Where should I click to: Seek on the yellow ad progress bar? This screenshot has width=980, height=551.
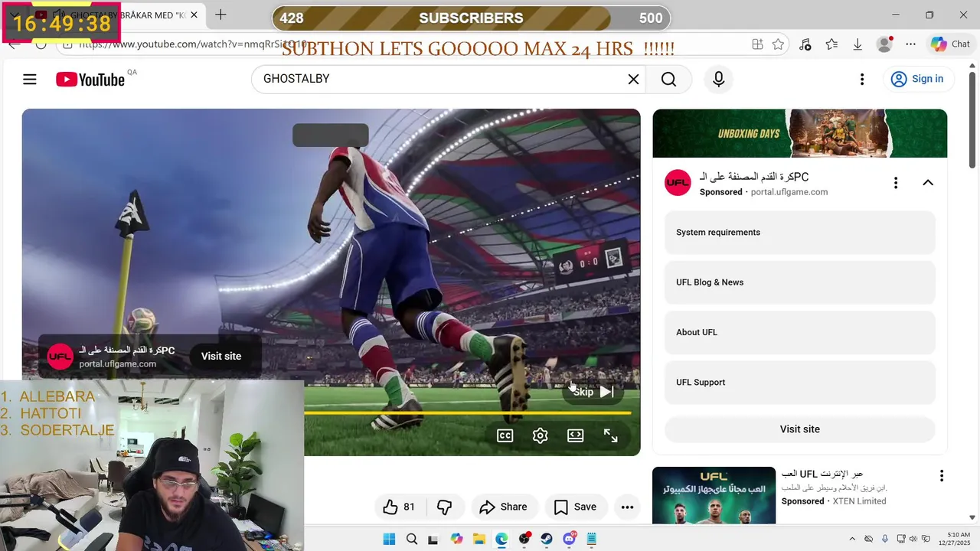467,413
